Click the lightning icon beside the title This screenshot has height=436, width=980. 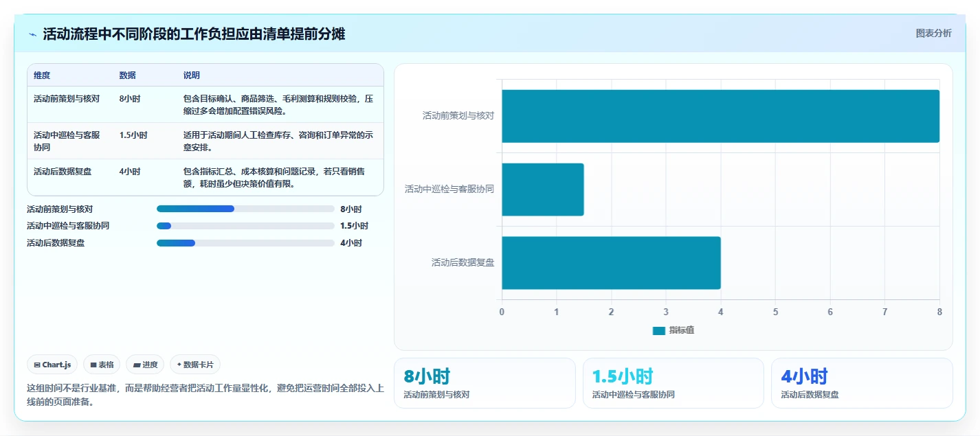[x=33, y=34]
